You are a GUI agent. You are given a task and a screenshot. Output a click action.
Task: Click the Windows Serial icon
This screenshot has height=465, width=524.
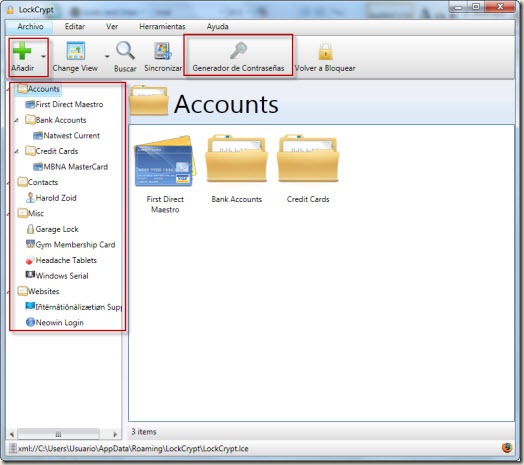(30, 275)
